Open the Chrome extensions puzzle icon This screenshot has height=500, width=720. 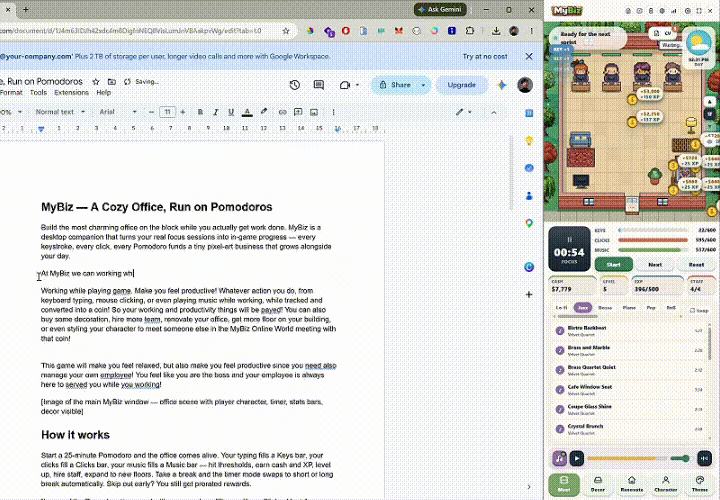pyautogui.click(x=470, y=31)
